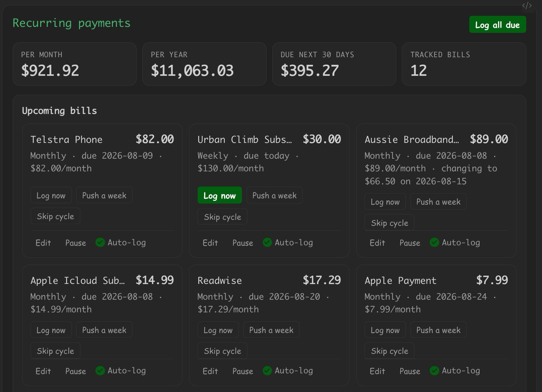Image resolution: width=542 pixels, height=392 pixels.
Task: Click the Aussie Broadband $89.00 amount
Action: pyautogui.click(x=489, y=139)
